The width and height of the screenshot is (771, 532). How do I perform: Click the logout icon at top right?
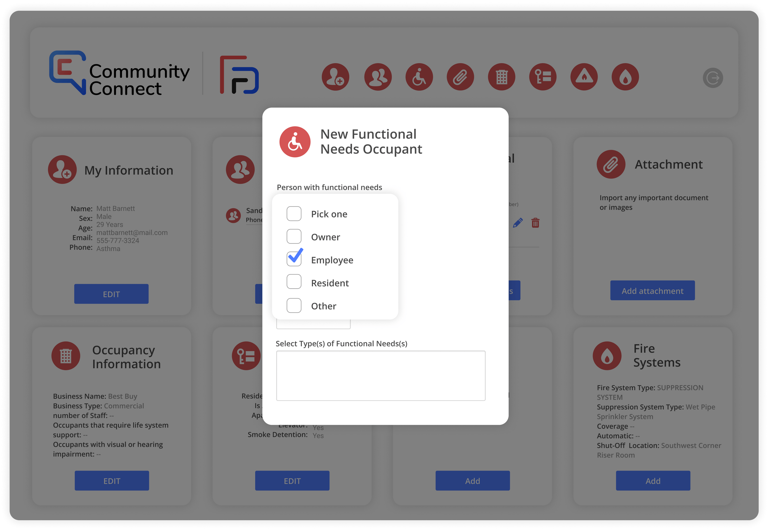[x=713, y=78]
